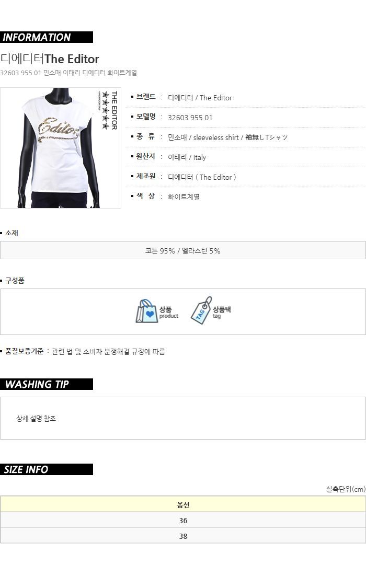Open the white Editor t-shirt thumbnail
366x588 pixels.
60,148
